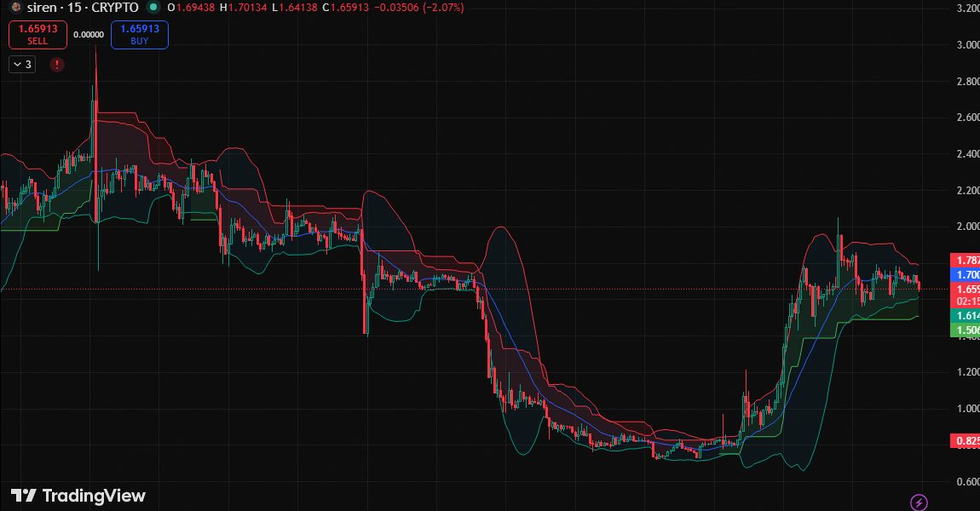Click the red 1.65913 SELL button

[x=37, y=35]
